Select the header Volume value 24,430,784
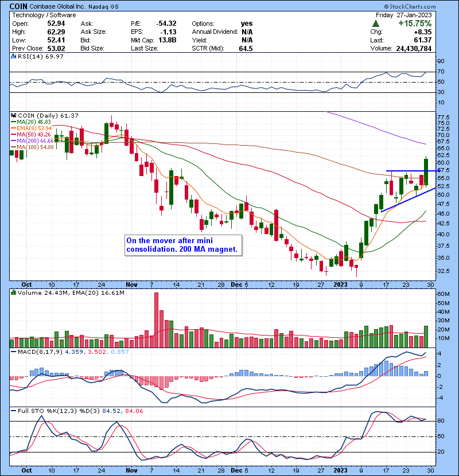The image size is (459, 476). (x=414, y=48)
